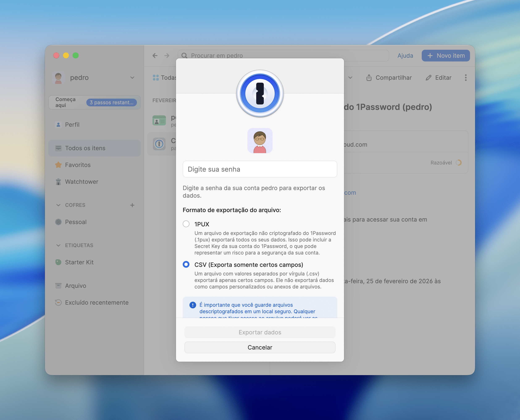
Task: Open Favoritos star item
Action: tap(77, 165)
